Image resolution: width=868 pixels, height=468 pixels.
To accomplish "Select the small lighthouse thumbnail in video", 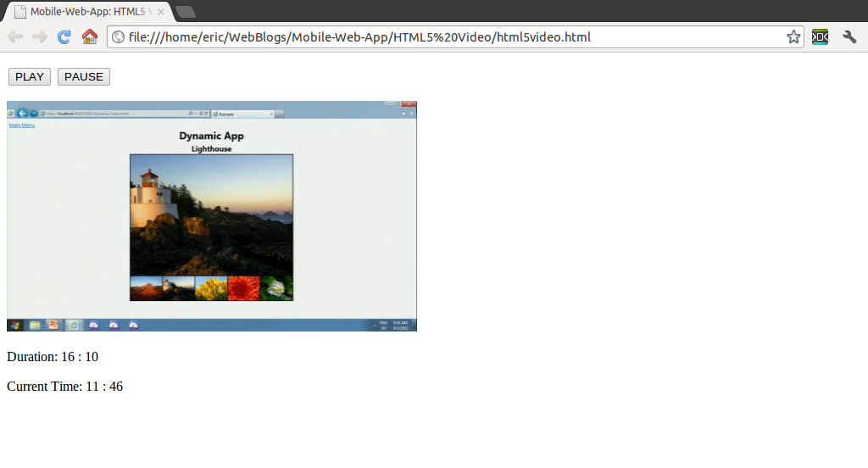I will (x=178, y=288).
